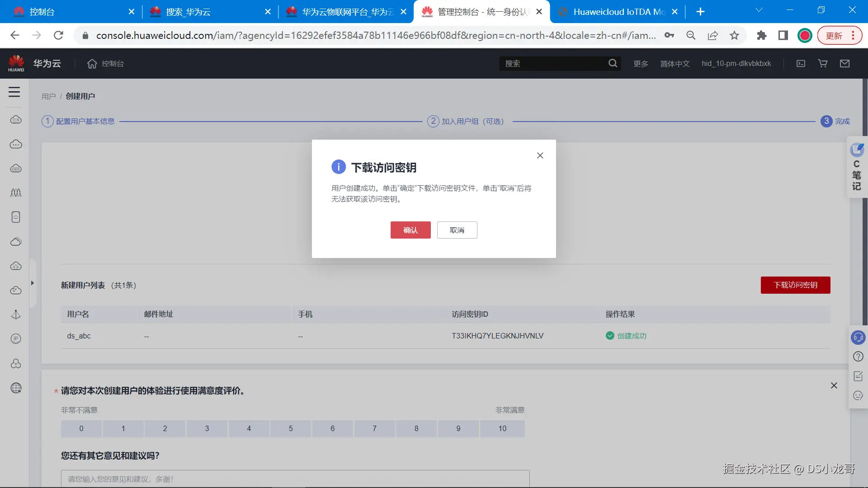Open the hamburger navigation menu icon
Screen dimensions: 868x488
pos(14,92)
